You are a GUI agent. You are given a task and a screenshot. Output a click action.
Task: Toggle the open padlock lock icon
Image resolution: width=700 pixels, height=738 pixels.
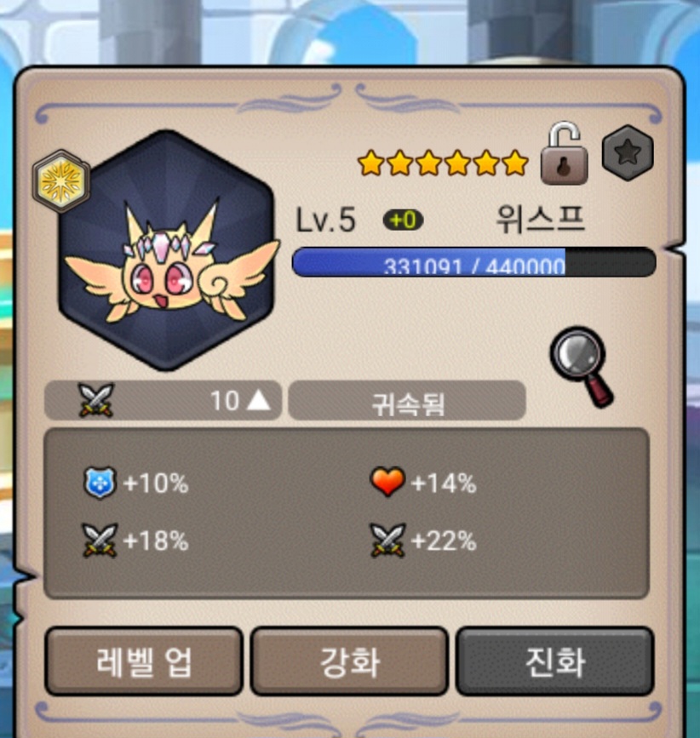pos(564,153)
